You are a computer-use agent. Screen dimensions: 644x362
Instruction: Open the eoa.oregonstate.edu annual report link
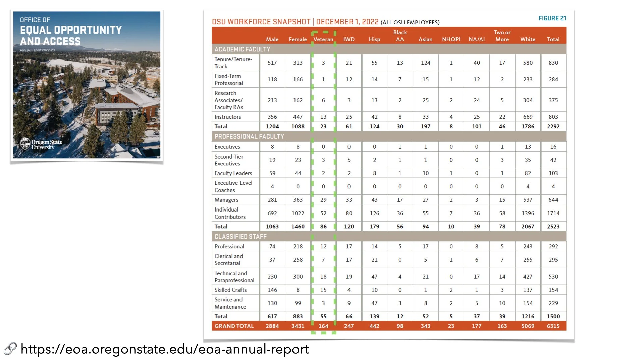[x=164, y=349]
